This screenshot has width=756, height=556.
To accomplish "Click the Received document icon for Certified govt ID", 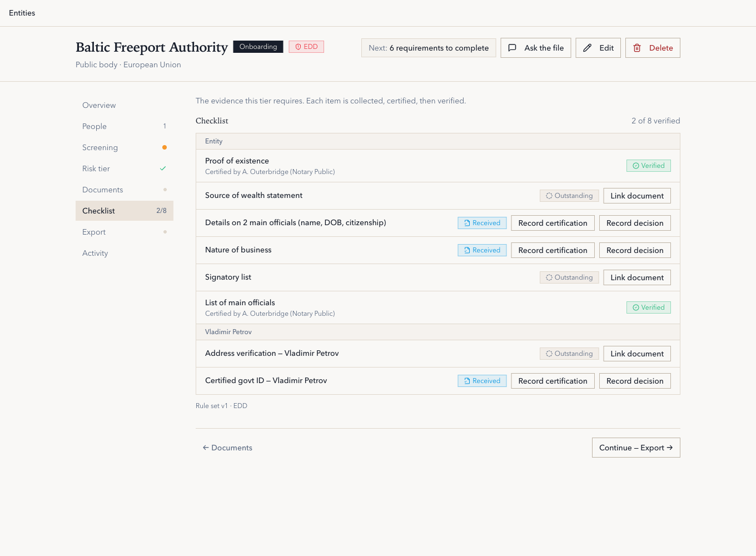I will 467,381.
